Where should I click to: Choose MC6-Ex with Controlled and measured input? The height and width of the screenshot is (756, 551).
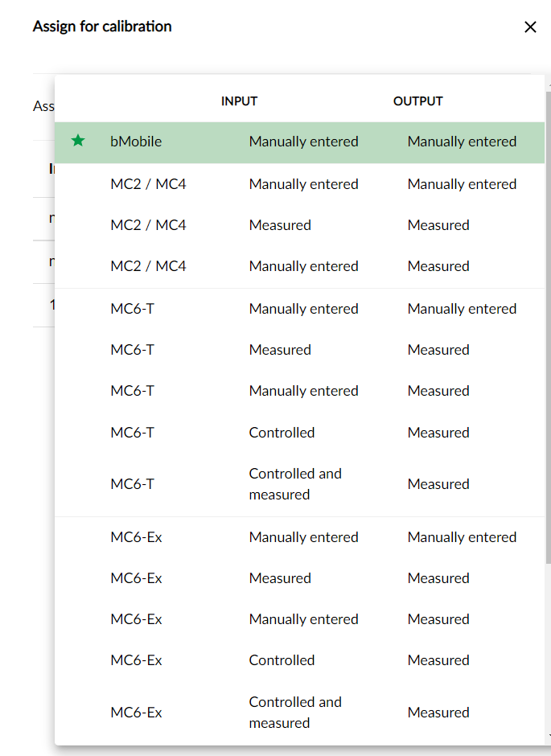coord(299,713)
